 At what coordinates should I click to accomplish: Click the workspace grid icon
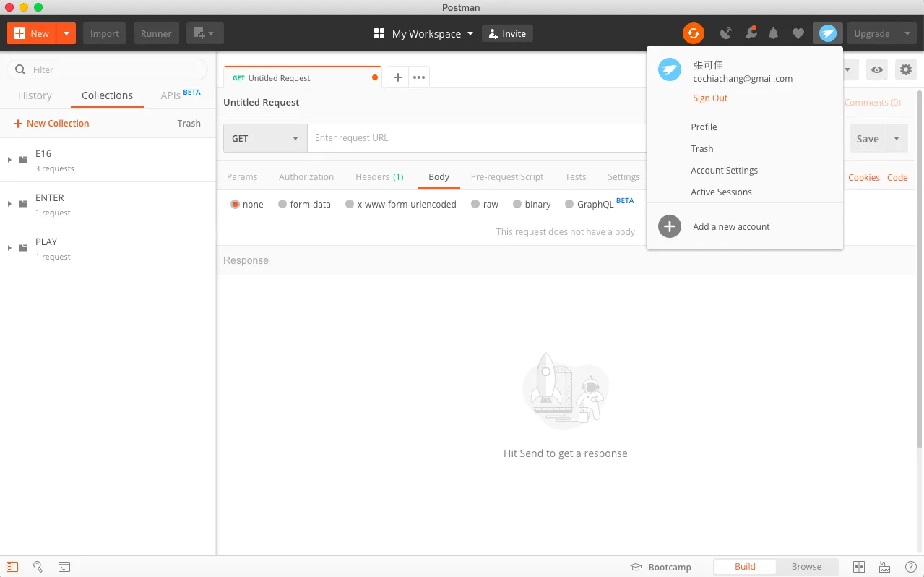(x=379, y=33)
